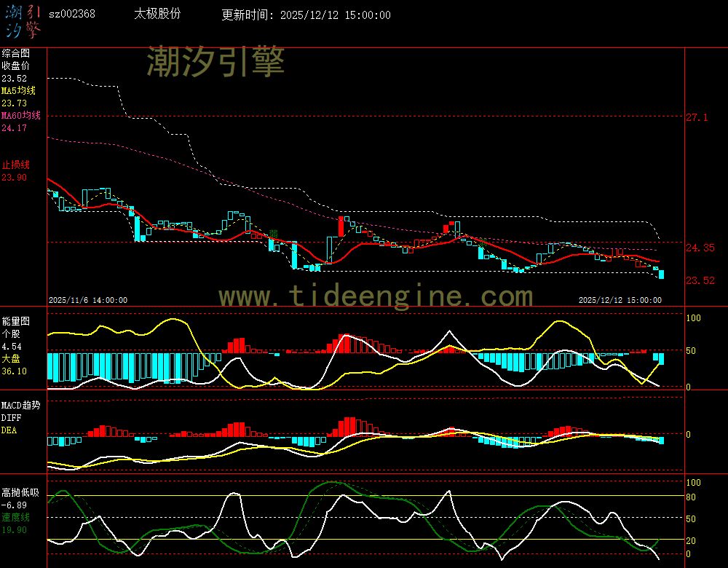The height and width of the screenshot is (568, 728).
Task: Click the 更新时间 timestamp in the header
Action: click(x=306, y=15)
